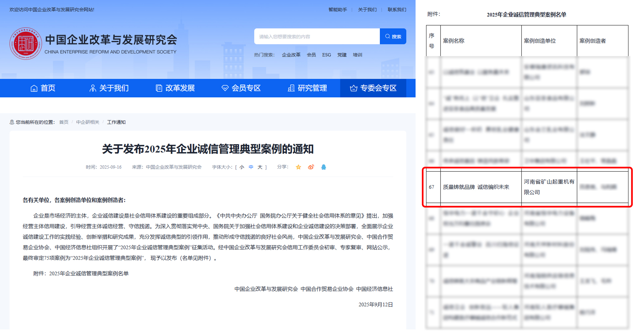Open 首页 home navigation item
This screenshot has width=644, height=336.
[x=43, y=88]
